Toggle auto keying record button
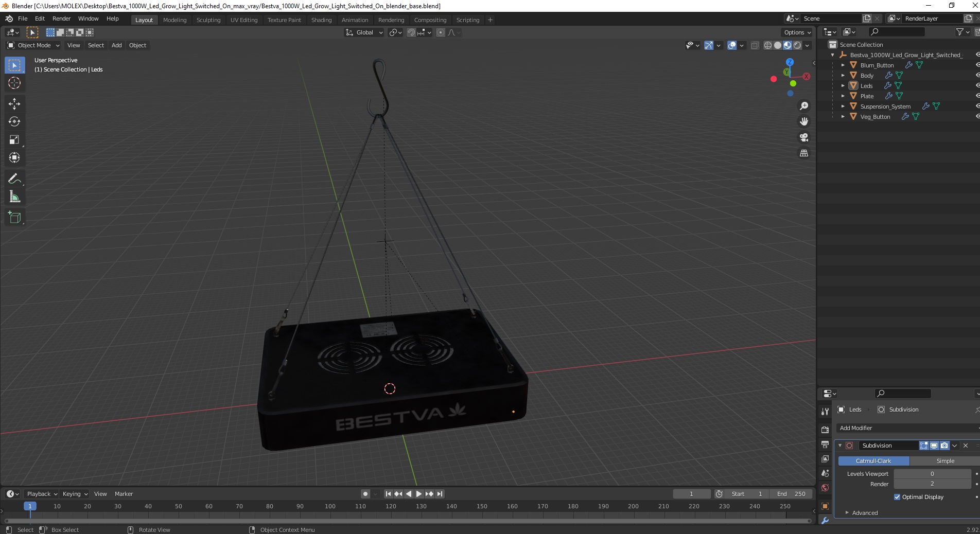The image size is (980, 534). pos(365,494)
